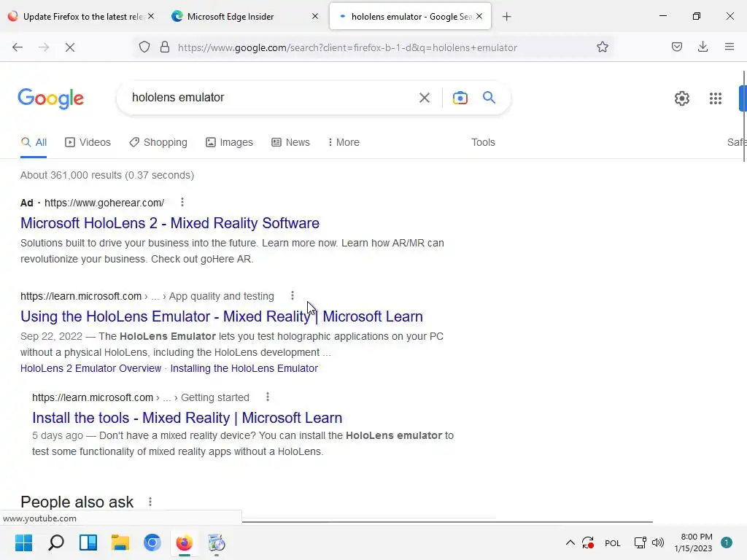This screenshot has width=747, height=560.
Task: Open the notification badge in taskbar
Action: 726,542
